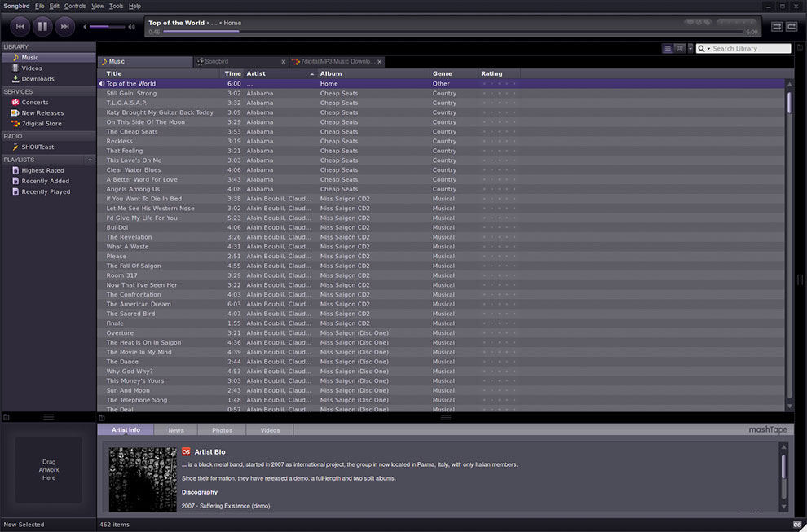Open Concerts service with Songkick icon
Screen dimensions: 807x532
tap(48, 103)
